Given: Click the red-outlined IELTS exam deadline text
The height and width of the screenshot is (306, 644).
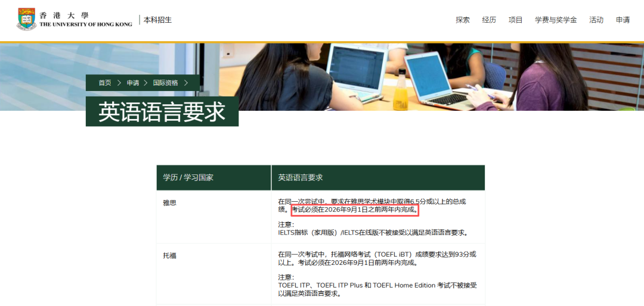Looking at the screenshot, I should pos(355,210).
